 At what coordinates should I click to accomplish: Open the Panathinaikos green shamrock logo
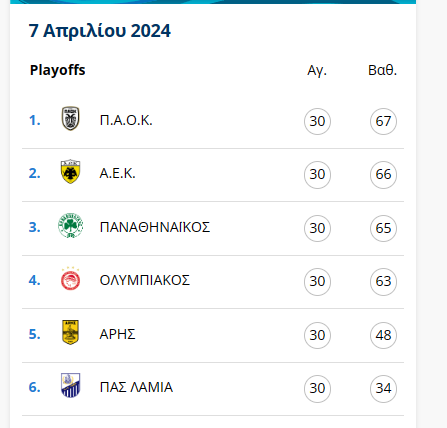click(x=70, y=226)
